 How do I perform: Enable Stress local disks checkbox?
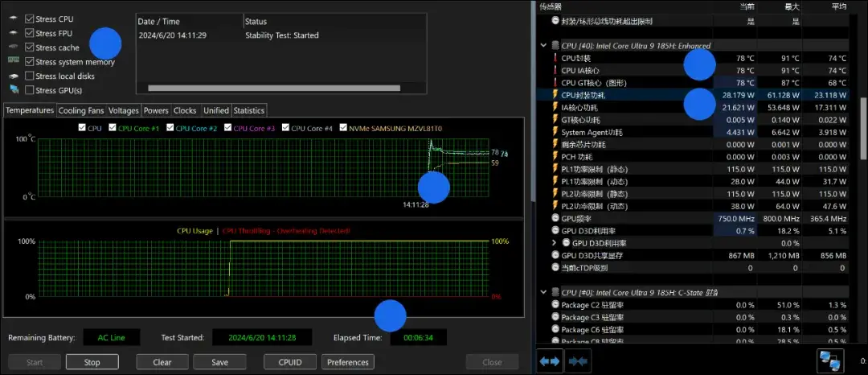[30, 76]
